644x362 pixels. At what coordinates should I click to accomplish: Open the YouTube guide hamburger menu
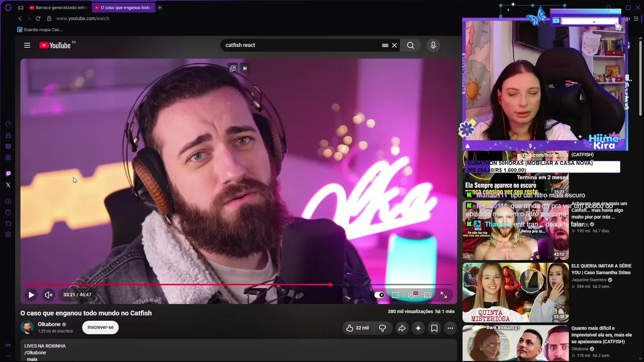(x=27, y=45)
